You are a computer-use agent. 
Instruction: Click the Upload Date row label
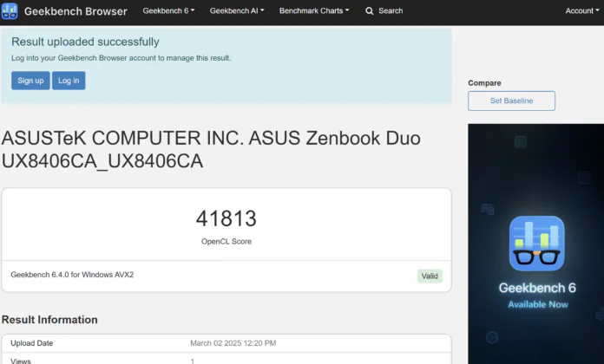pyautogui.click(x=31, y=343)
